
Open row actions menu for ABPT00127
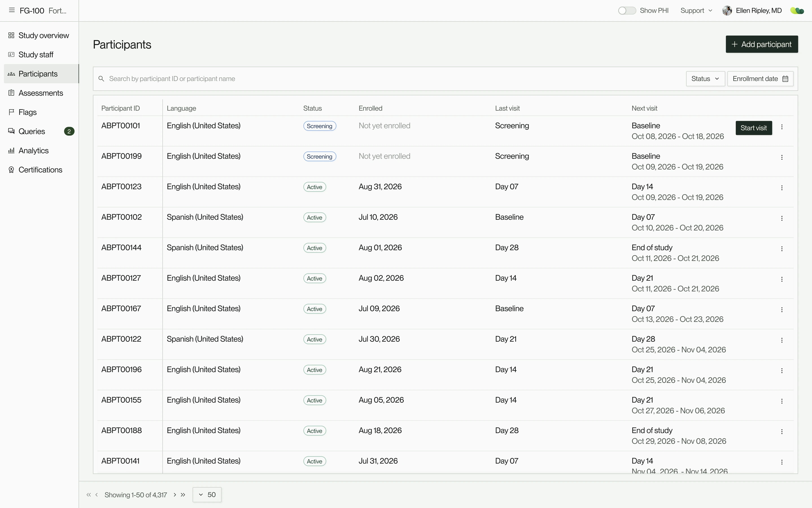782,279
